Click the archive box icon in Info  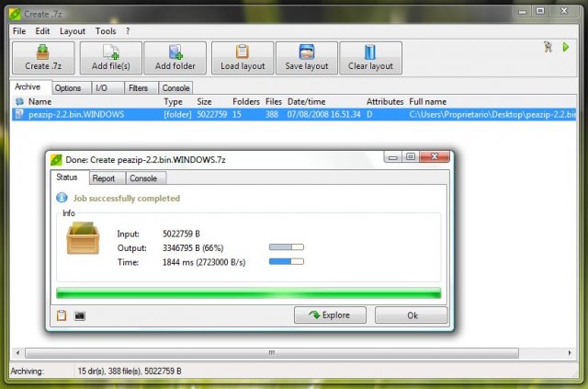point(83,238)
